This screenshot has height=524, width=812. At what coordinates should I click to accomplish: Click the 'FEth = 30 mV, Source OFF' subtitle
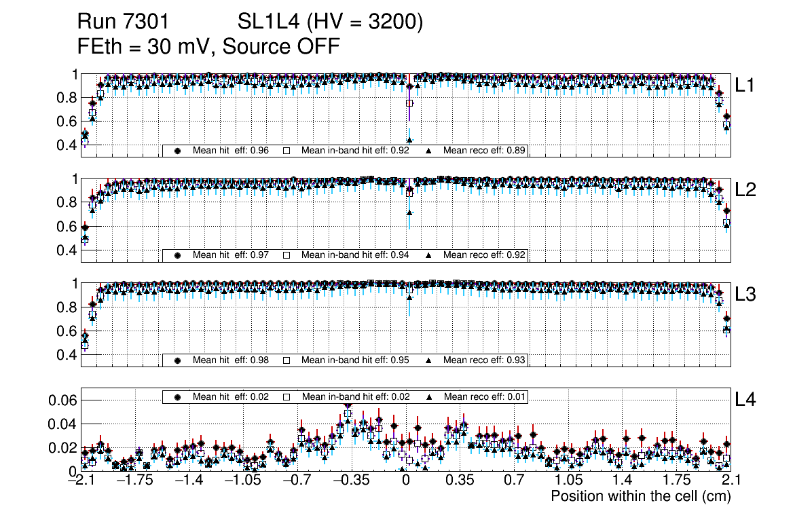tap(208, 47)
